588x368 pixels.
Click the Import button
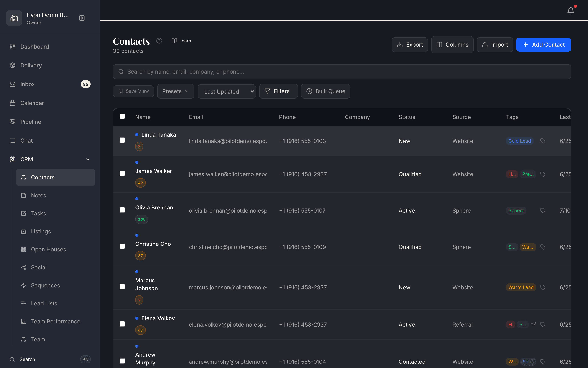click(x=495, y=45)
